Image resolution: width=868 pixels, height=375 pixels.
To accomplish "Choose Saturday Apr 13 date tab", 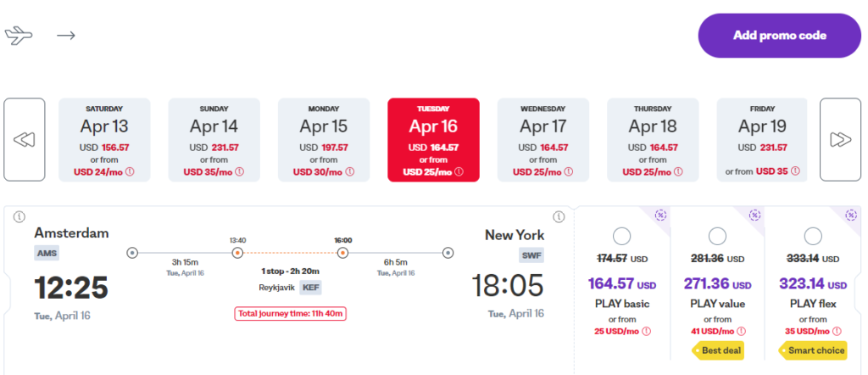I will [x=104, y=140].
